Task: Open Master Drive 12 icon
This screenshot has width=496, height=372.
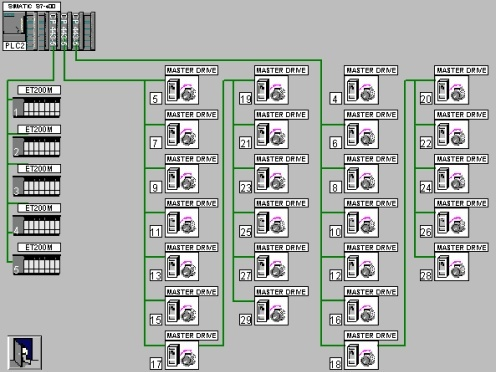Action: 361,267
